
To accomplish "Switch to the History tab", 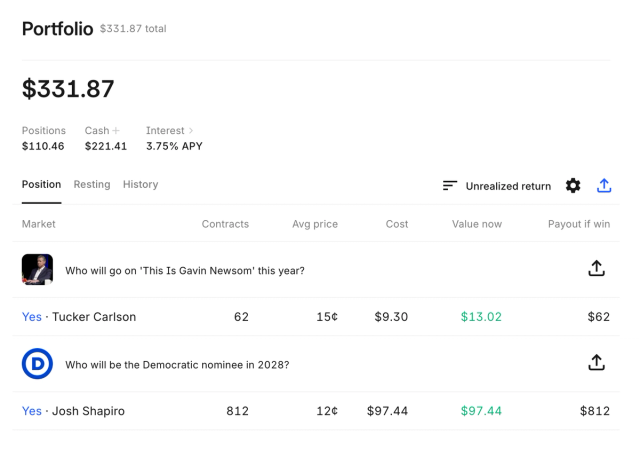I will [x=140, y=185].
